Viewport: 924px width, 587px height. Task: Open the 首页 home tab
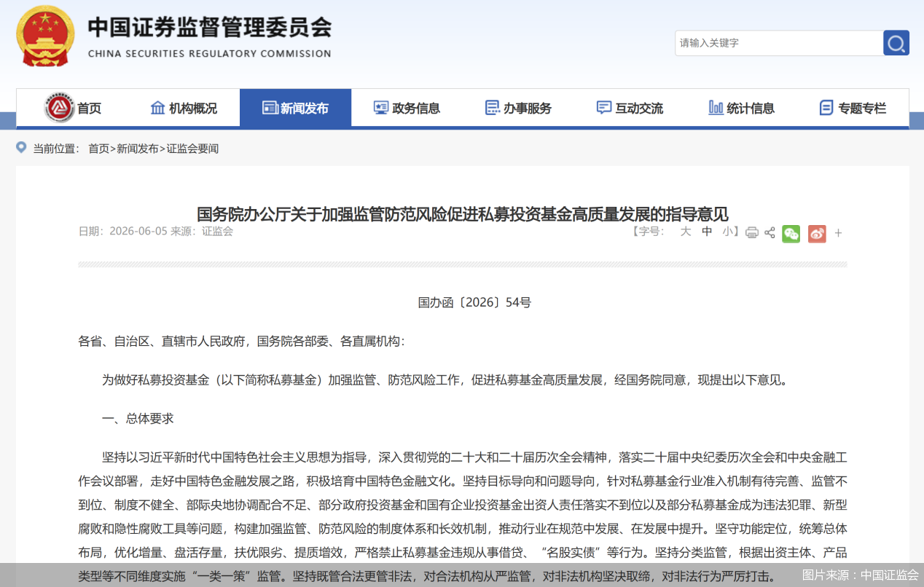pyautogui.click(x=73, y=108)
